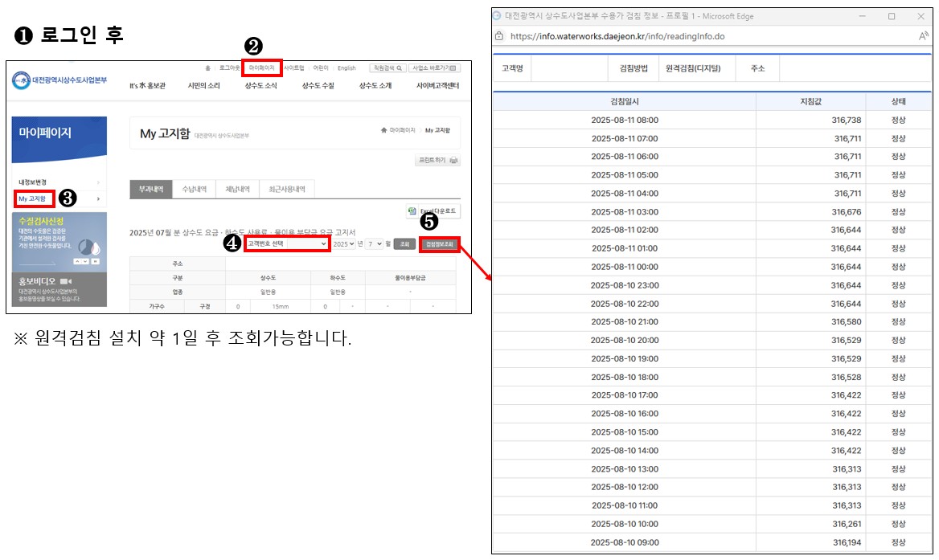Click the home icon in the breadcrumb

pos(383,130)
